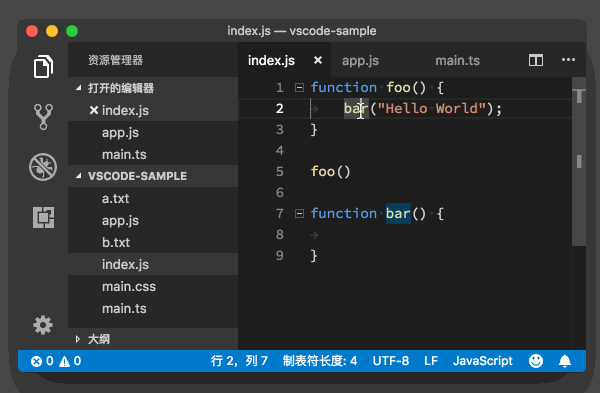600x393 pixels.
Task: Open the notifications bell
Action: click(565, 361)
